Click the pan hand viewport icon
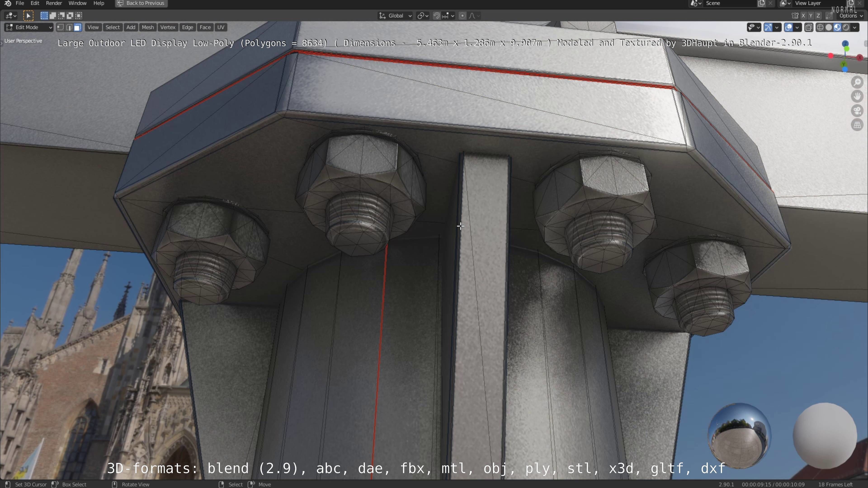 tap(857, 97)
